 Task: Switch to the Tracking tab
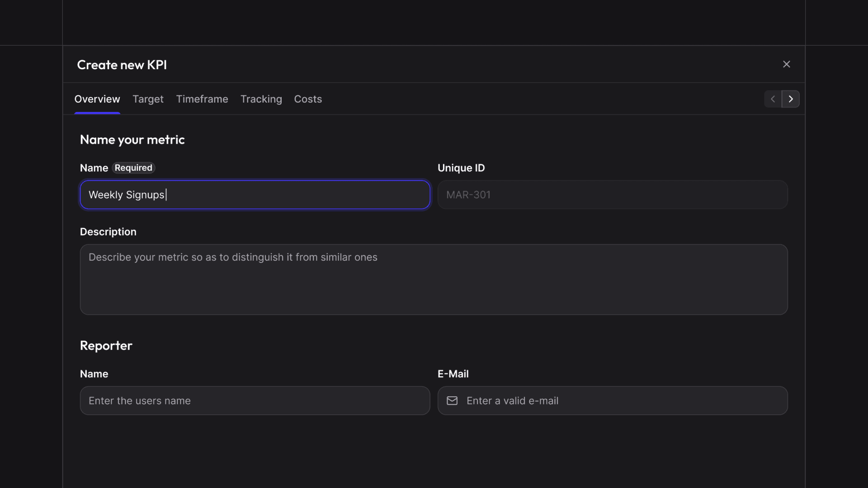[x=261, y=99]
